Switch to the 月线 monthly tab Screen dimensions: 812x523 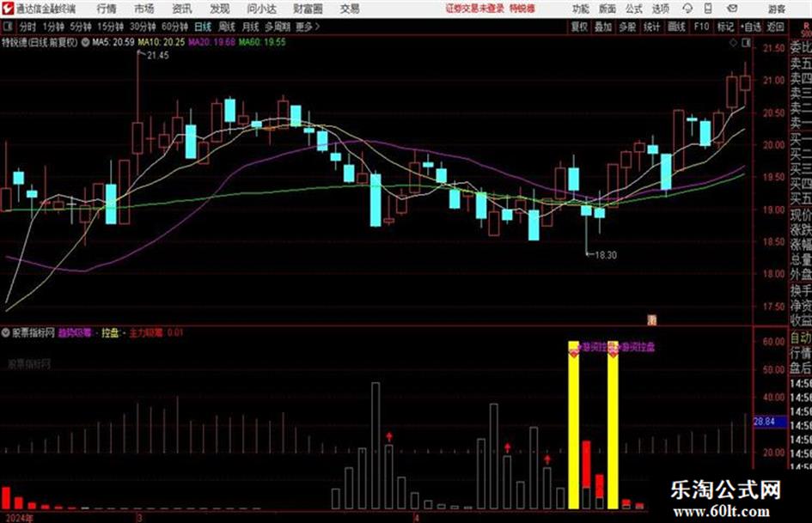(x=250, y=27)
